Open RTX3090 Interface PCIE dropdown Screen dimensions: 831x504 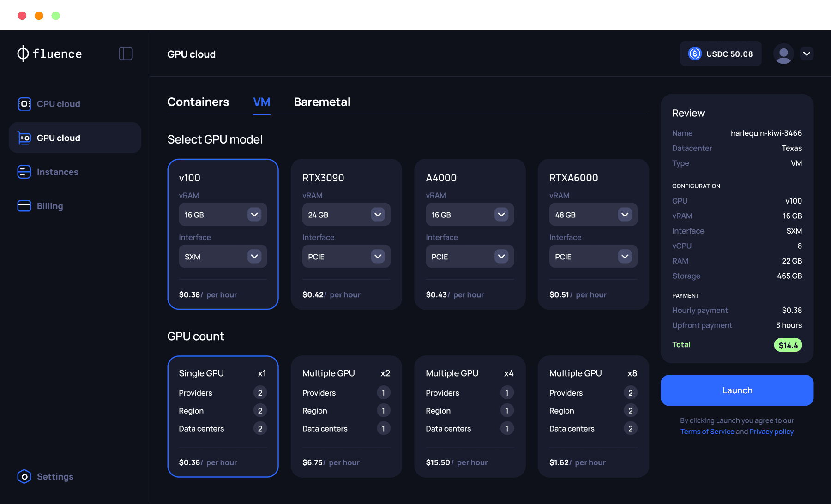(x=346, y=257)
